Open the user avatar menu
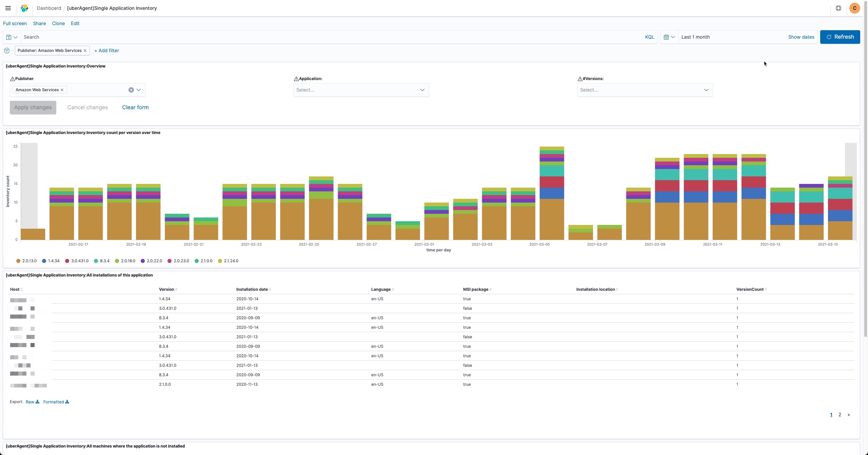868x455 pixels. 854,8
